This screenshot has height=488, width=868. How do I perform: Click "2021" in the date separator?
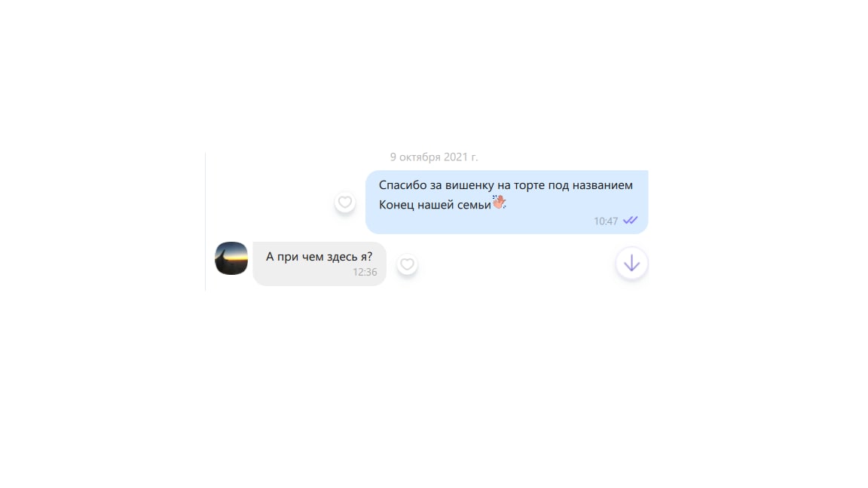456,157
